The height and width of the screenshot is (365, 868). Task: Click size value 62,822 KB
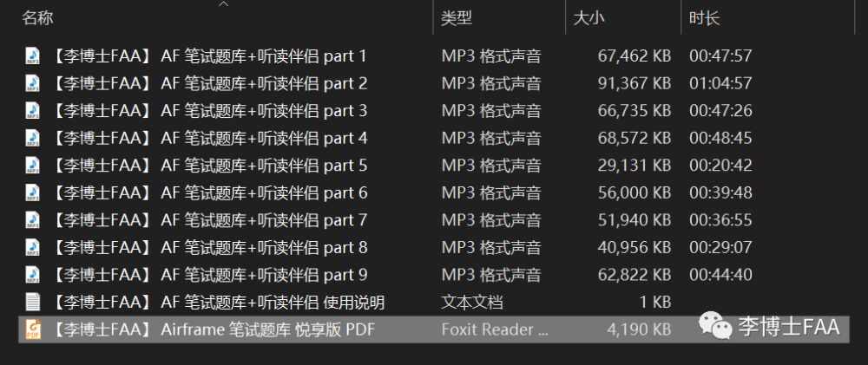tap(635, 275)
